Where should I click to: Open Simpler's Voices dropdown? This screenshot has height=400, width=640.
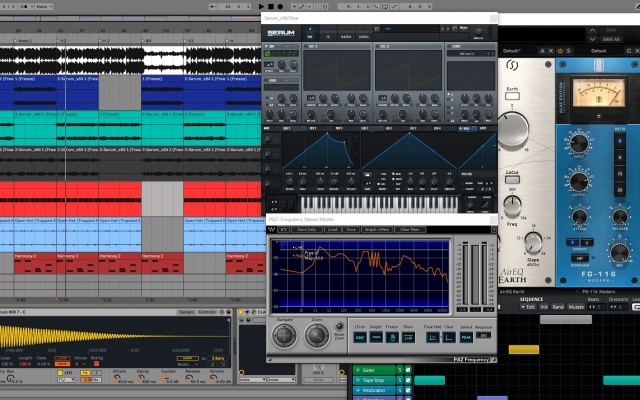80,364
